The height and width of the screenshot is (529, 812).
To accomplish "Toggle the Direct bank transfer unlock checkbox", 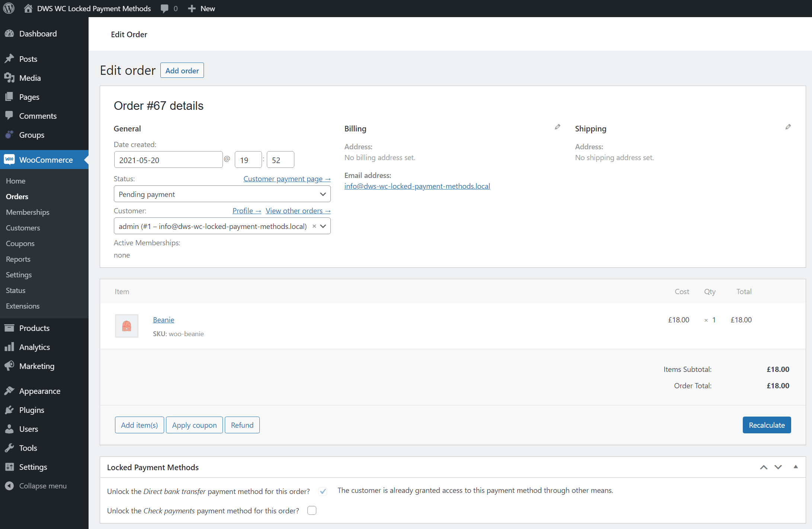I will (x=323, y=491).
